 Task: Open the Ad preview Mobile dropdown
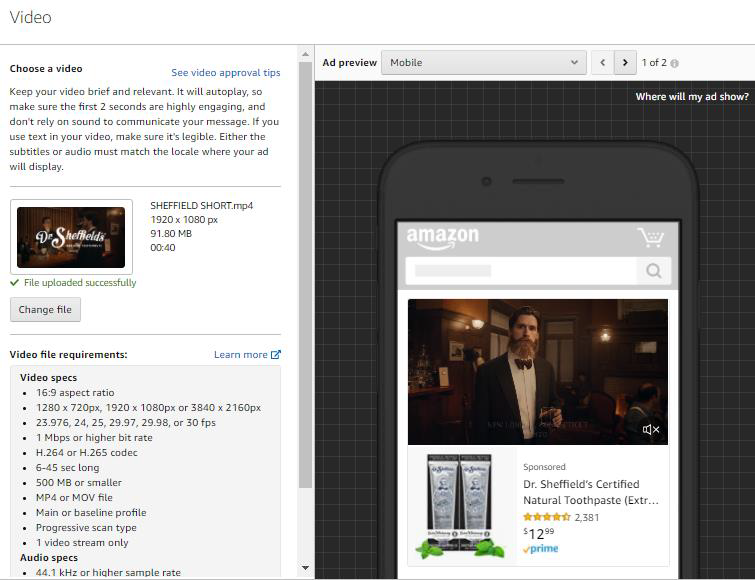483,63
